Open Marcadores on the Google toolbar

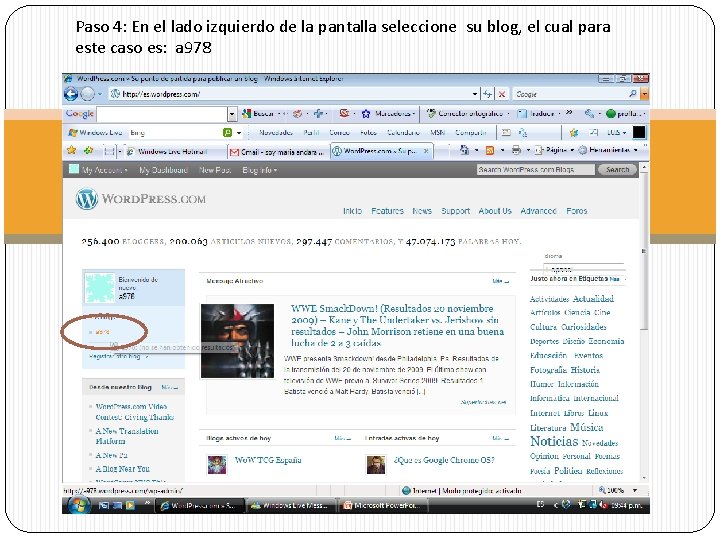point(387,113)
